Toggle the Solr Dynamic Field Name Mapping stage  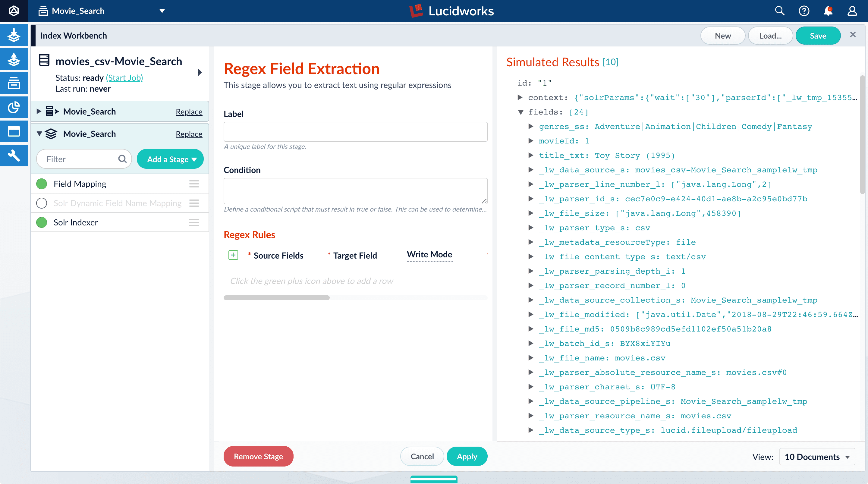pyautogui.click(x=41, y=203)
